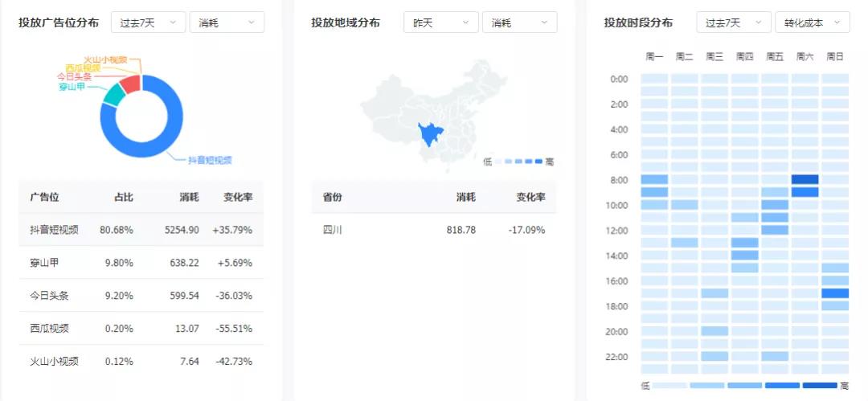This screenshot has width=868, height=401.
Task: Click the 今日头条 chart label
Action: 74,77
